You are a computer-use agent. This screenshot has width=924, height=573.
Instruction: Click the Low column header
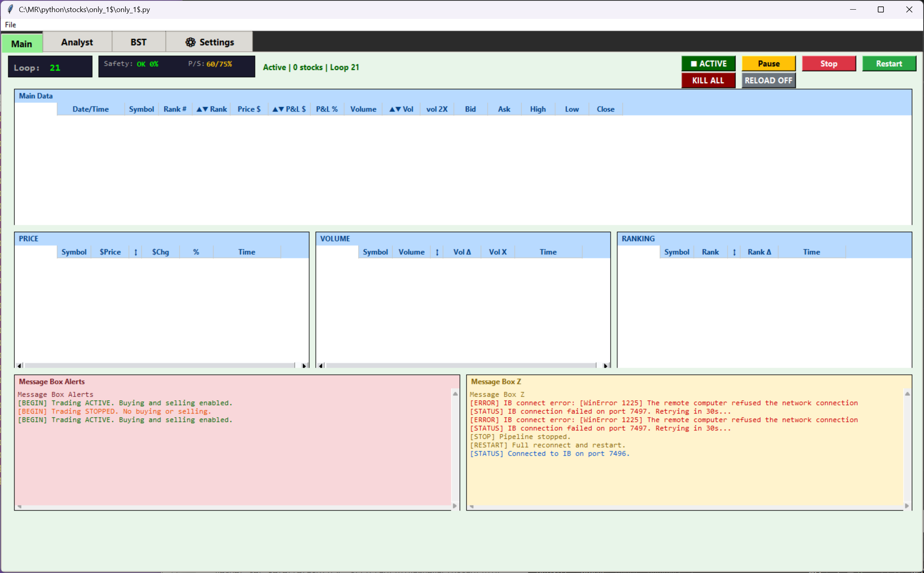point(572,109)
